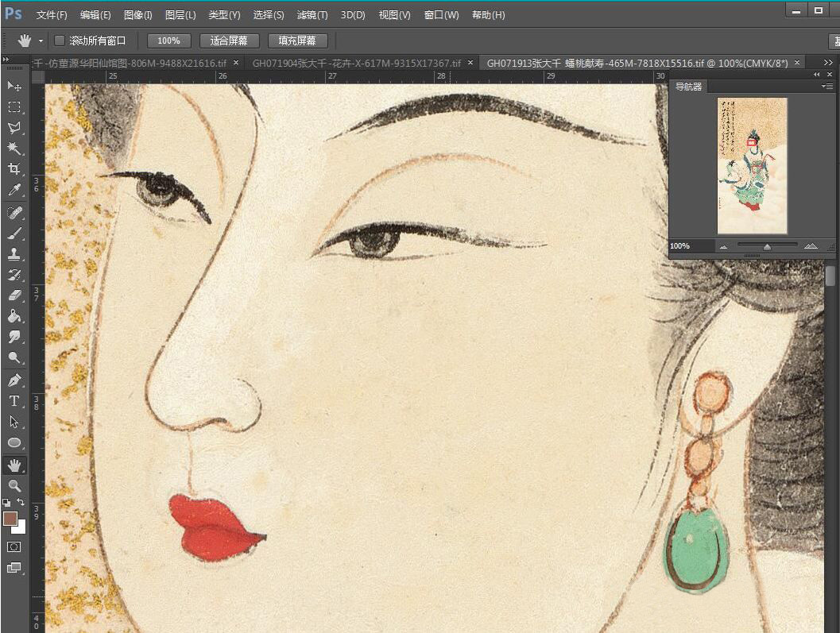Open the 图像(I) menu
840x633 pixels.
point(137,15)
